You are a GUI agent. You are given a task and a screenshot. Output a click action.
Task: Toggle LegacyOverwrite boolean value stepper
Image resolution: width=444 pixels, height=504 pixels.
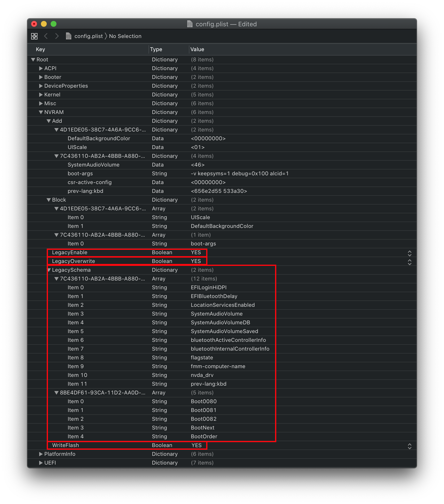pos(409,262)
